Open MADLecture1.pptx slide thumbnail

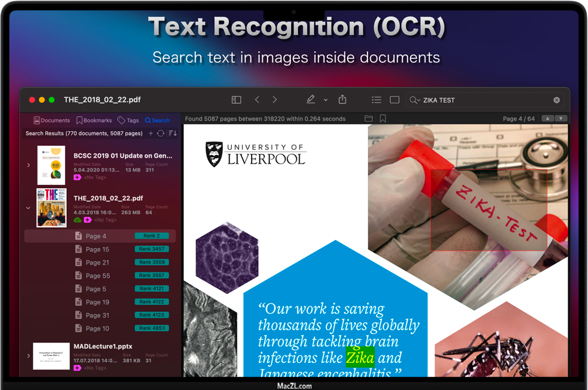(x=51, y=356)
